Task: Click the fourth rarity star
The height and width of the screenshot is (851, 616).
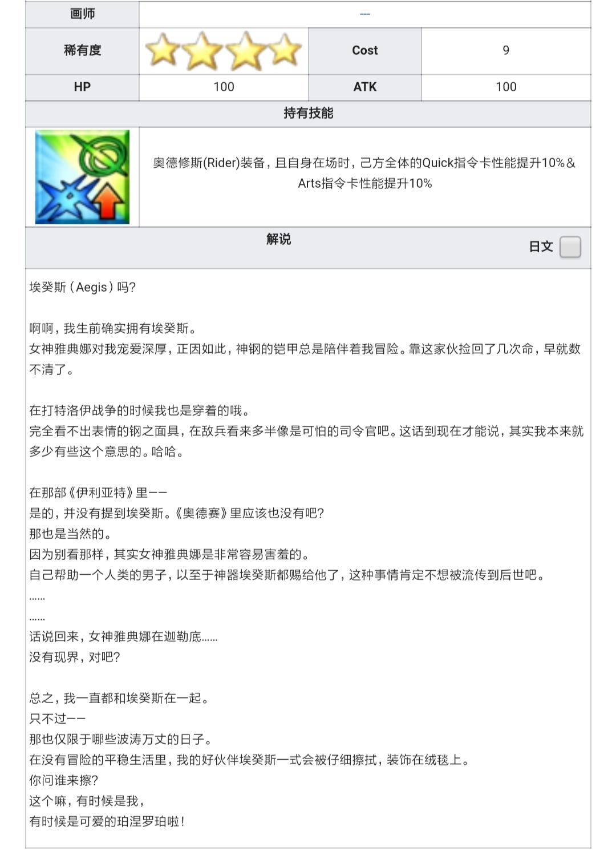Action: click(285, 50)
